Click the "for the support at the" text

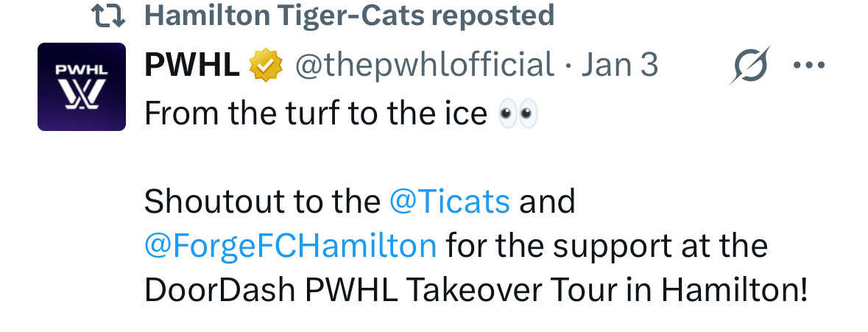pyautogui.click(x=607, y=245)
